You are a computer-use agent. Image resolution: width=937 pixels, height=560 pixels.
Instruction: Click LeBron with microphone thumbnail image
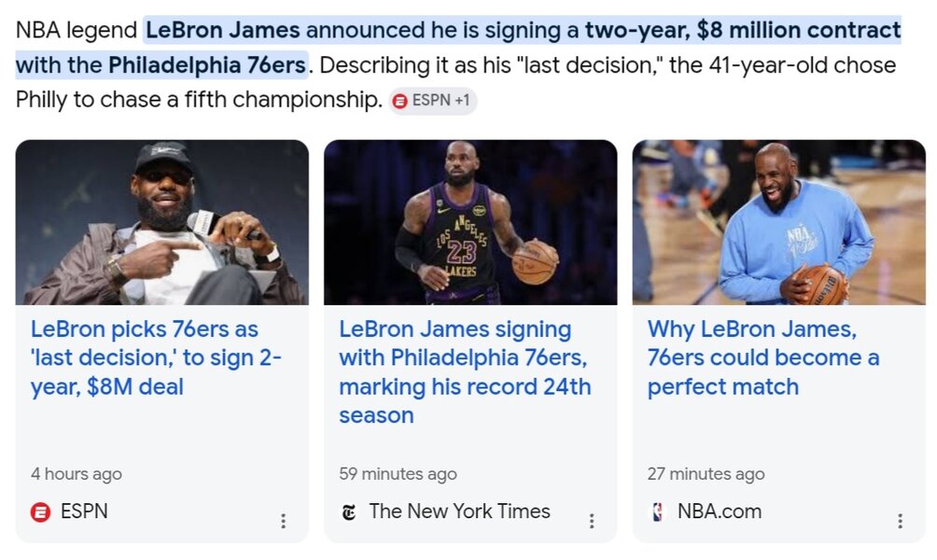[x=162, y=222]
